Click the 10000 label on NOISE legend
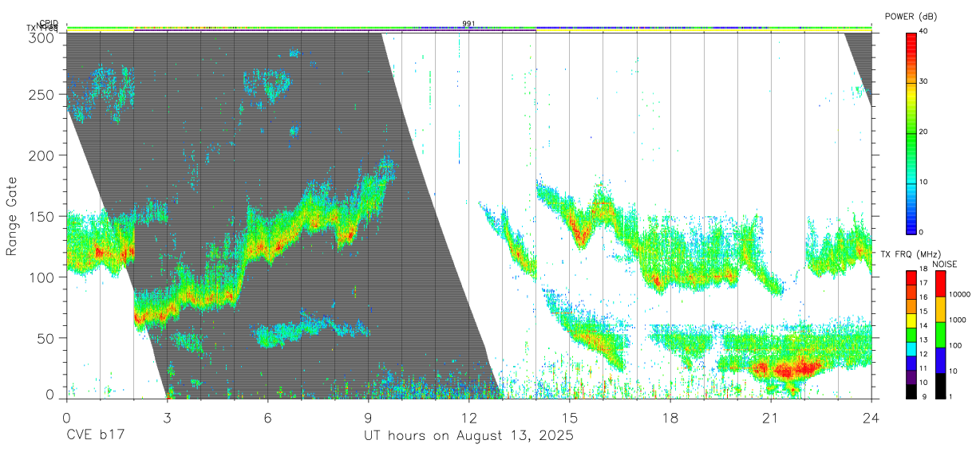The height and width of the screenshot is (452, 980). pyautogui.click(x=958, y=294)
